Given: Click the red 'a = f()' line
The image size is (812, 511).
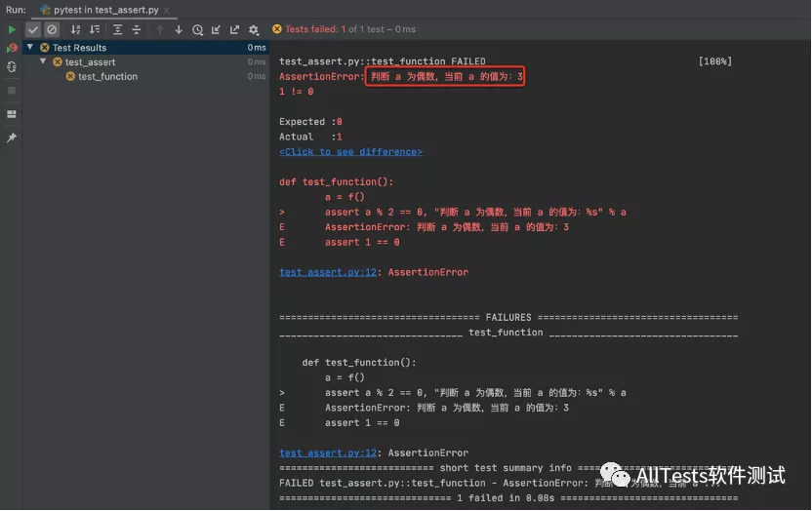Looking at the screenshot, I should tap(345, 197).
